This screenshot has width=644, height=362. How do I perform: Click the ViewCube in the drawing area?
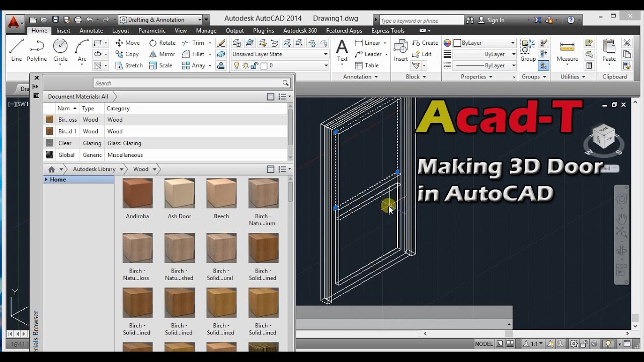coord(603,137)
